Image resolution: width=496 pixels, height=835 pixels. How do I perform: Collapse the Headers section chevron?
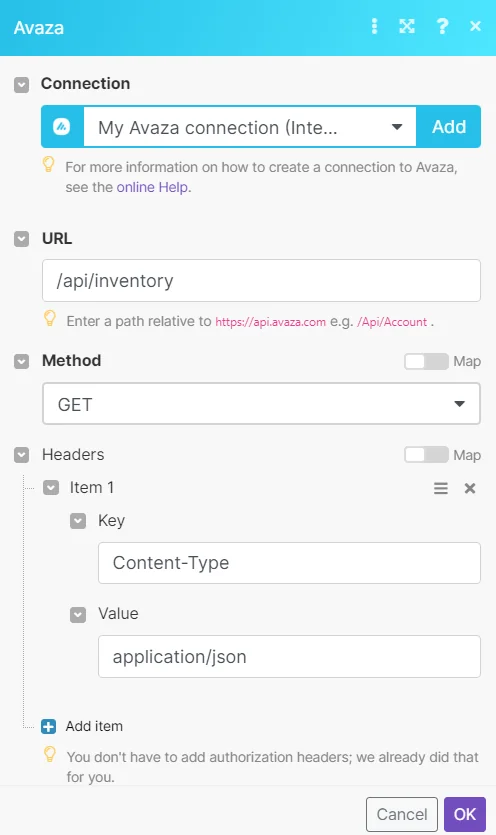[x=21, y=455]
